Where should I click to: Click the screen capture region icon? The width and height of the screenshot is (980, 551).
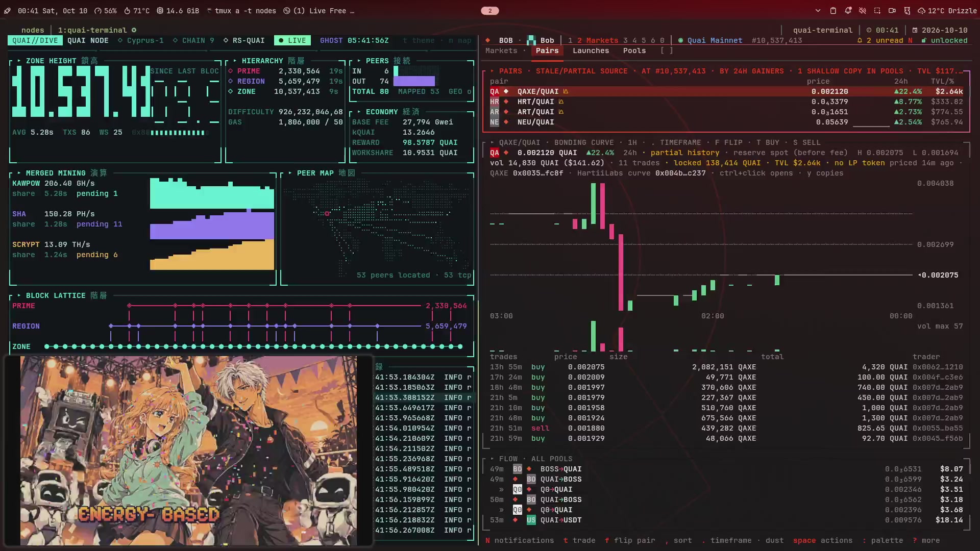point(877,11)
